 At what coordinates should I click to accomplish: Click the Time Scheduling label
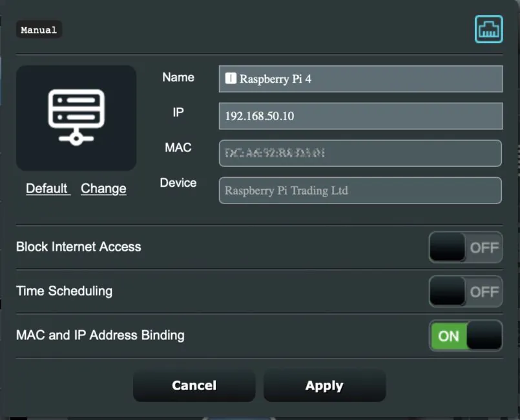pos(65,291)
